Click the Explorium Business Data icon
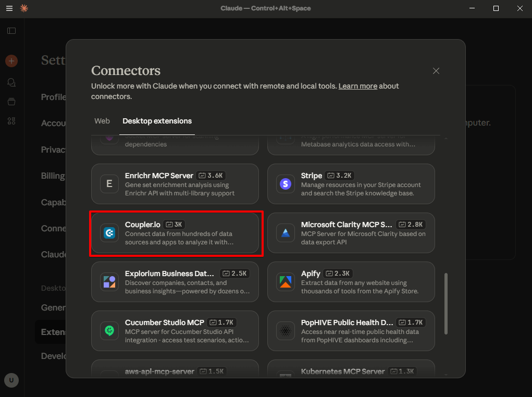 (x=109, y=282)
